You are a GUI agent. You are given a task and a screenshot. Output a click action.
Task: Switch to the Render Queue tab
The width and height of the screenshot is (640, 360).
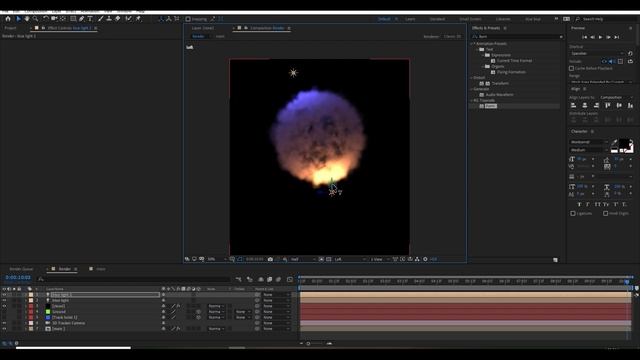coord(21,269)
